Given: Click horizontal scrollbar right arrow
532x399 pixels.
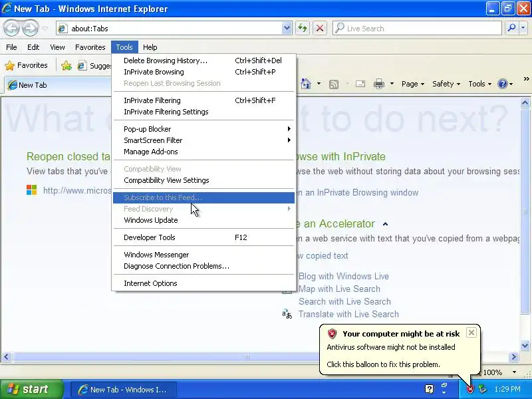Looking at the screenshot, I should [x=514, y=356].
